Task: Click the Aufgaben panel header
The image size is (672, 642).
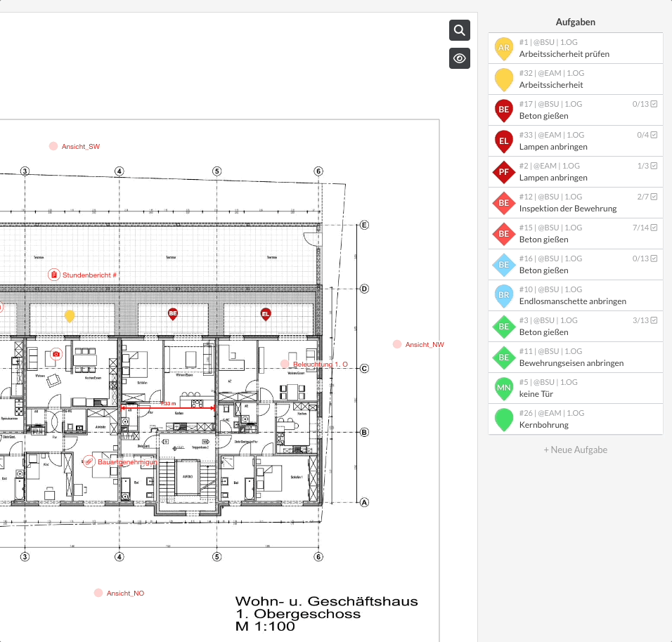Action: 575,22
